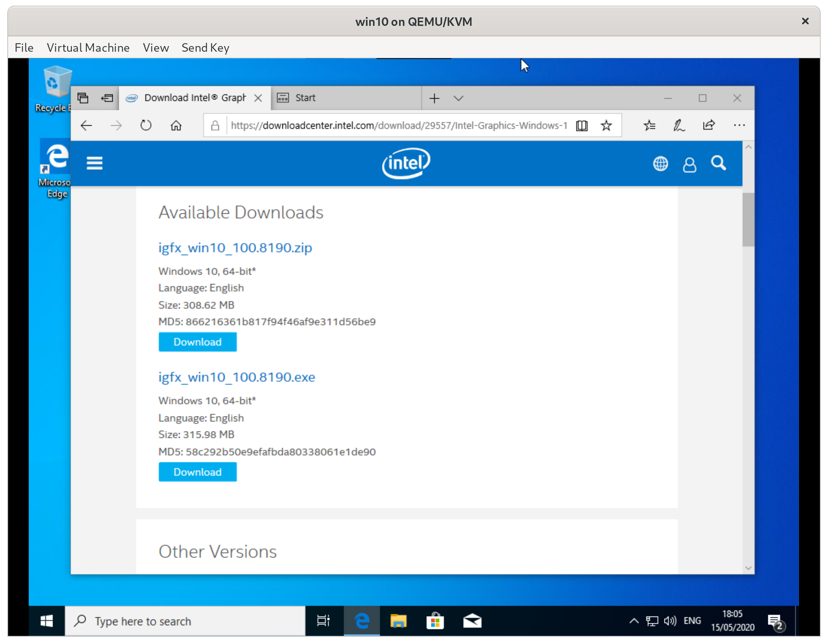Open Edge settings via the ellipsis menu
The image size is (828, 644).
[740, 125]
